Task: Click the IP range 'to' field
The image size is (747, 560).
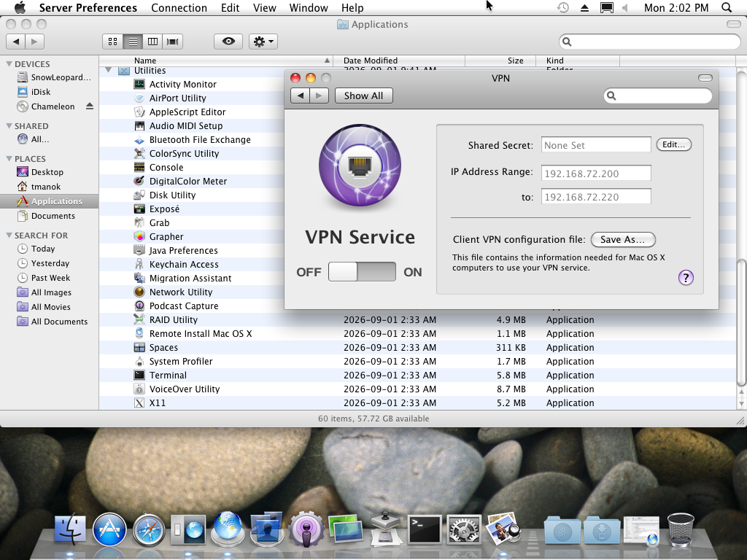Action: click(x=596, y=197)
